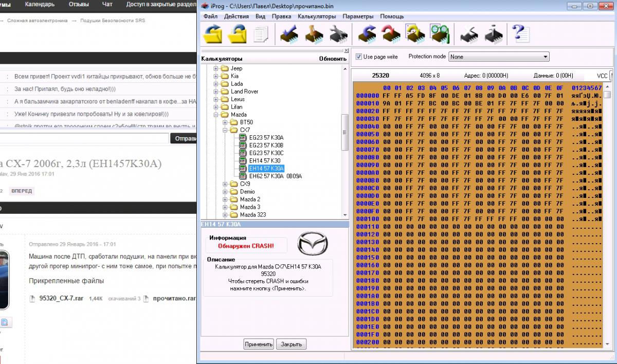Click the Mazda logo image
The width and height of the screenshot is (617, 364).
pos(312,243)
